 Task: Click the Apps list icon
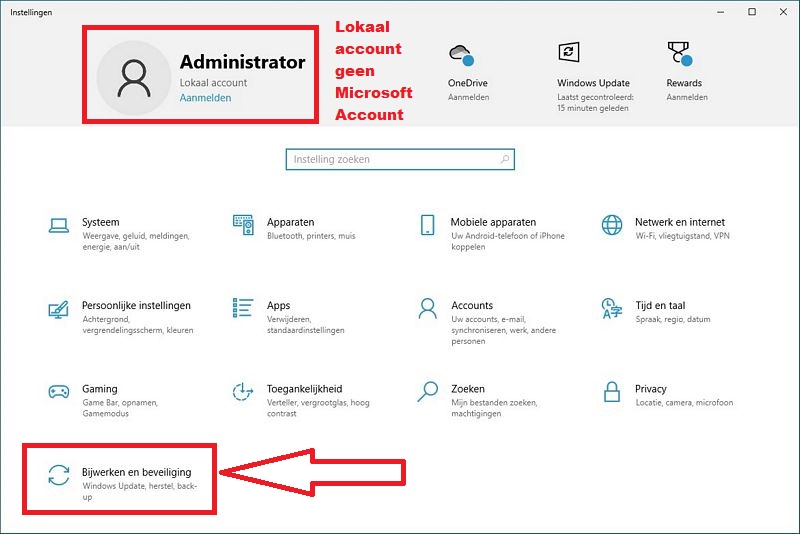click(243, 308)
